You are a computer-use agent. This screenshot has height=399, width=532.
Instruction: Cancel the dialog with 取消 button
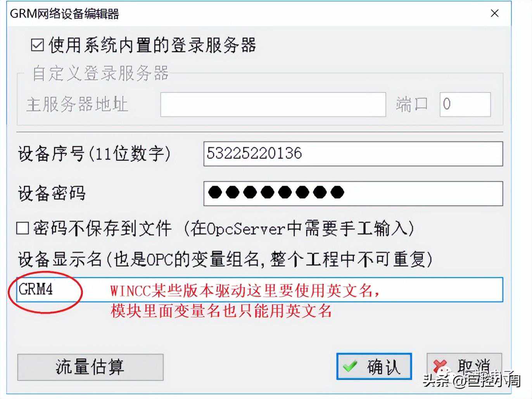[x=464, y=366]
